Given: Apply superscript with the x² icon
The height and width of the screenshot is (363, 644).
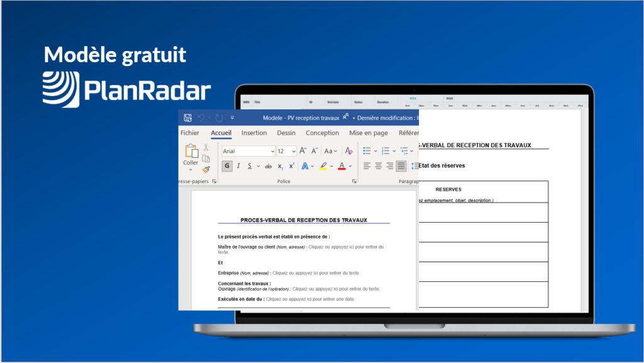Looking at the screenshot, I should click(292, 166).
